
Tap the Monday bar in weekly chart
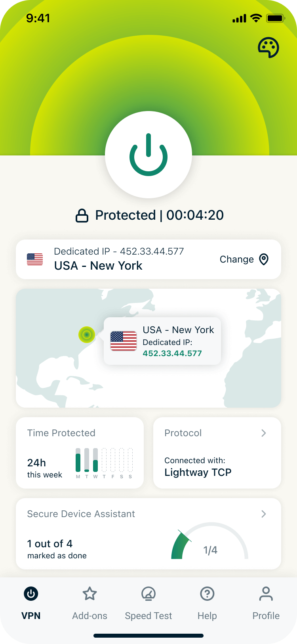tap(78, 460)
